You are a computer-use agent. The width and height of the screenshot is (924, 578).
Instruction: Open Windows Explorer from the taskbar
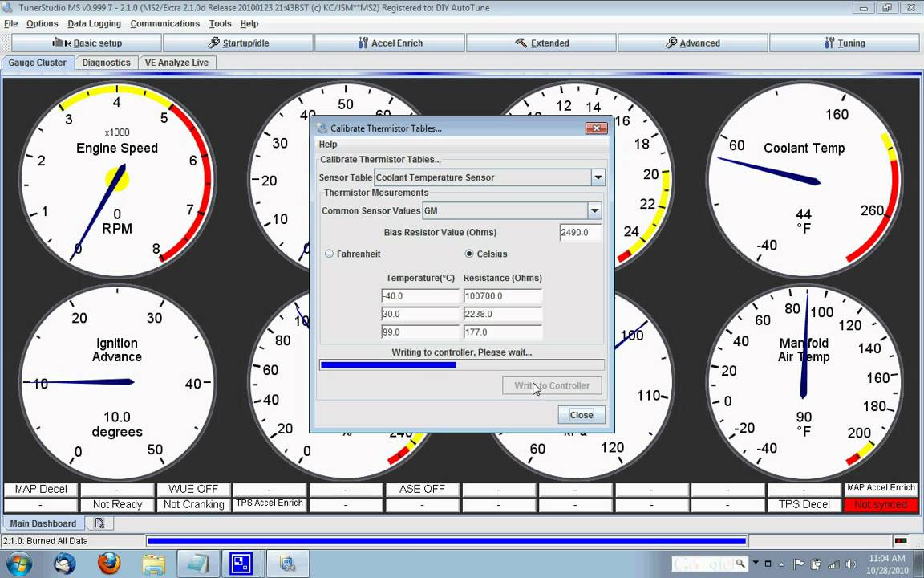tap(154, 564)
